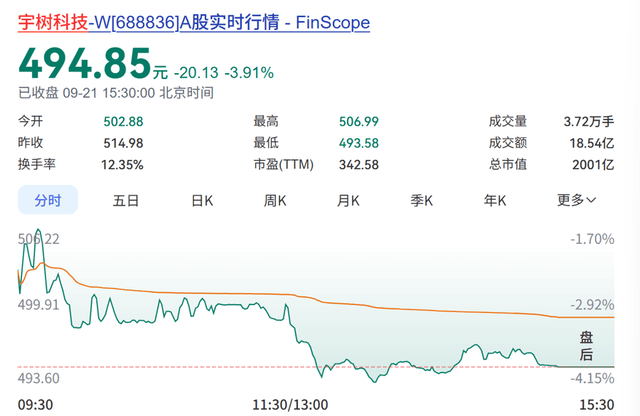Click the closing time text 已收盘 09-21 15:30:00
Screen dimensions: 640x416
(x=87, y=93)
